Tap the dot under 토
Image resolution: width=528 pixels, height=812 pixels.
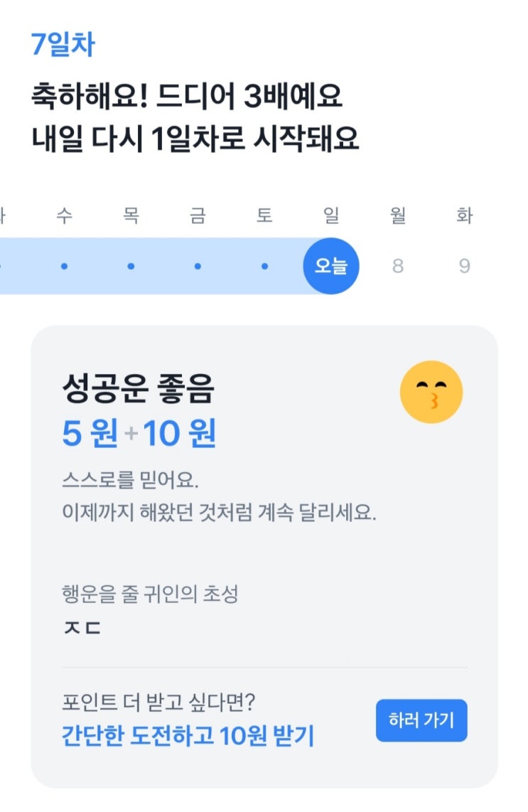click(x=264, y=266)
